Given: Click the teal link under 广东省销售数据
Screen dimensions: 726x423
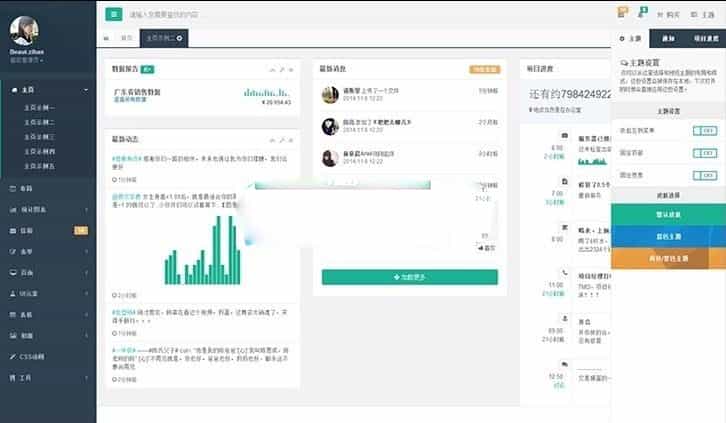Looking at the screenshot, I should coord(130,100).
